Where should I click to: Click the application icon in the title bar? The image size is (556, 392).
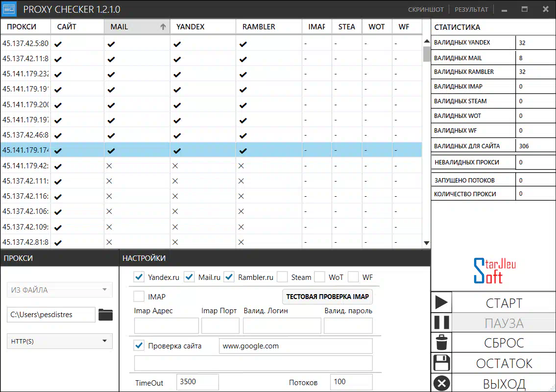coord(9,9)
